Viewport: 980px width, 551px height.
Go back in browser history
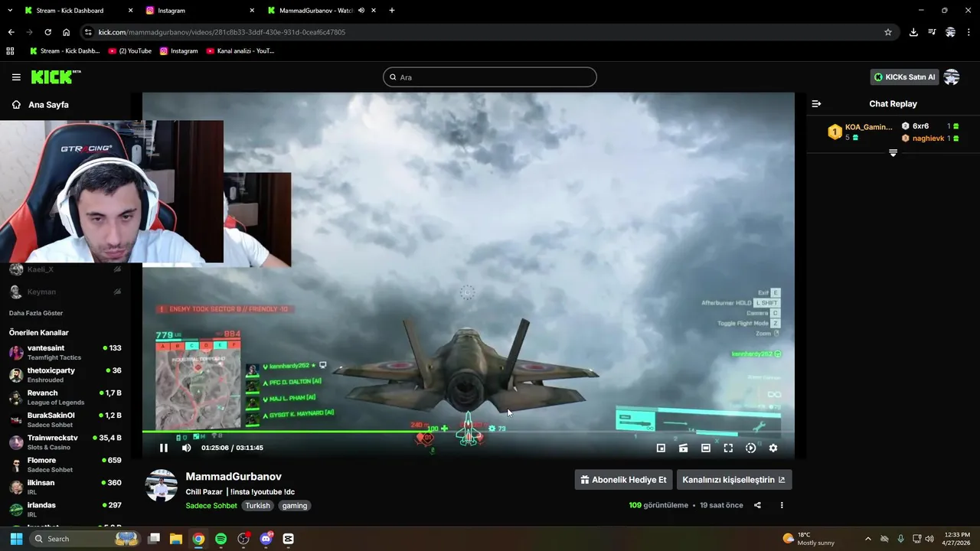pyautogui.click(x=11, y=32)
